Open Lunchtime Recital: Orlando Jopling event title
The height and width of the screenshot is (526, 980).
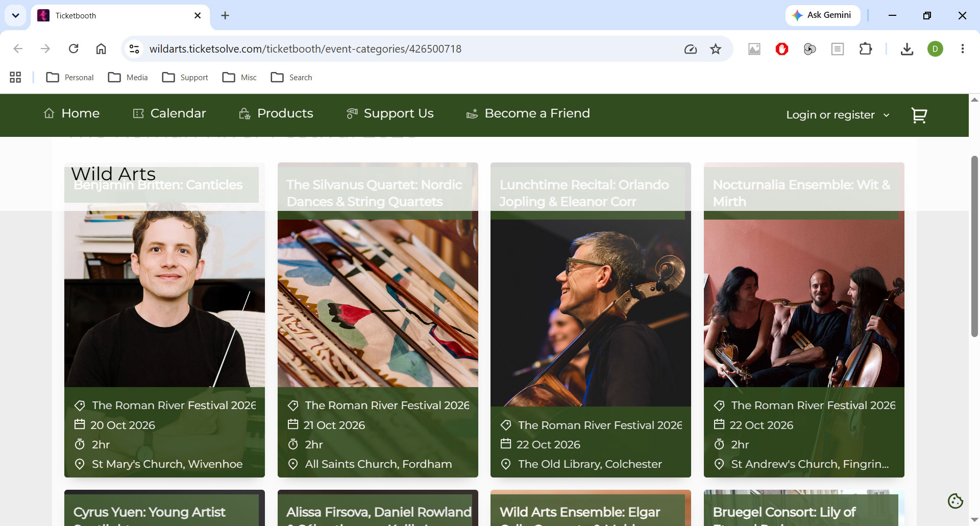(x=584, y=193)
